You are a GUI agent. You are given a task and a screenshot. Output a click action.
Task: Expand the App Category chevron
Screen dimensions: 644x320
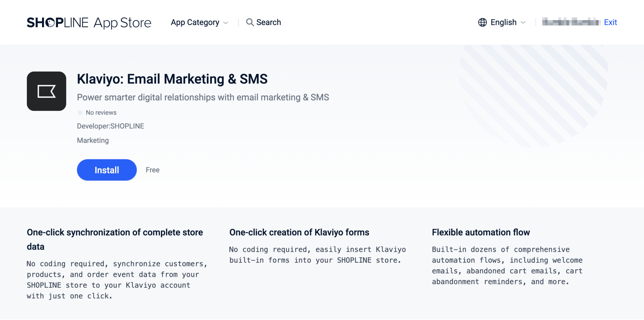(x=226, y=23)
